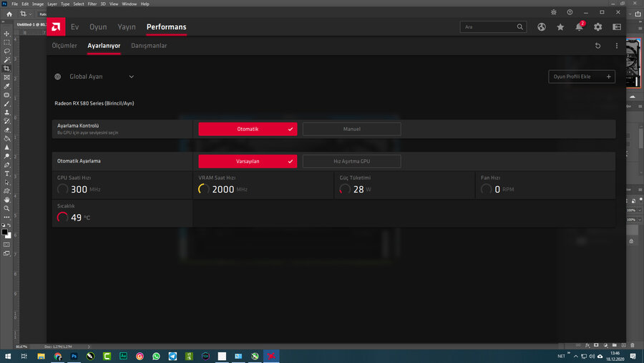The height and width of the screenshot is (363, 644).
Task: Open the three-dot more options menu
Action: [x=617, y=46]
